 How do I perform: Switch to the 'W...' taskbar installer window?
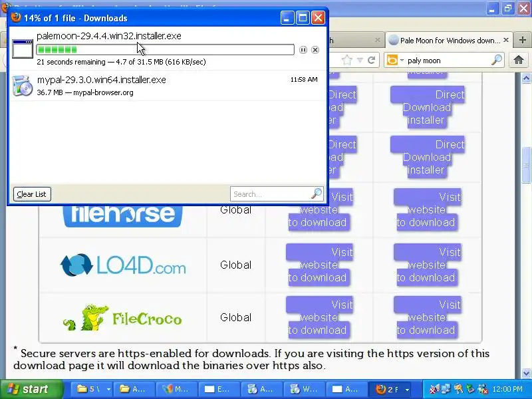coord(304,389)
